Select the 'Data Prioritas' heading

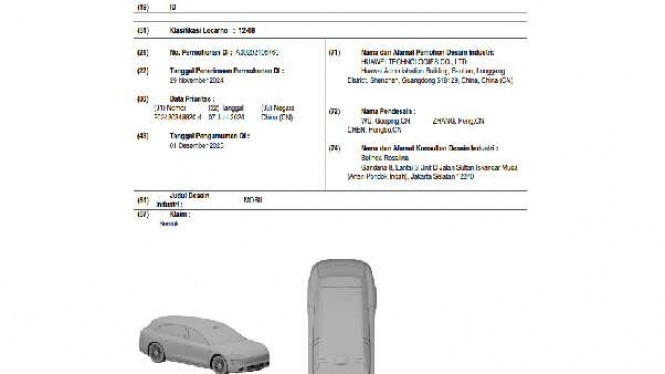[192, 99]
